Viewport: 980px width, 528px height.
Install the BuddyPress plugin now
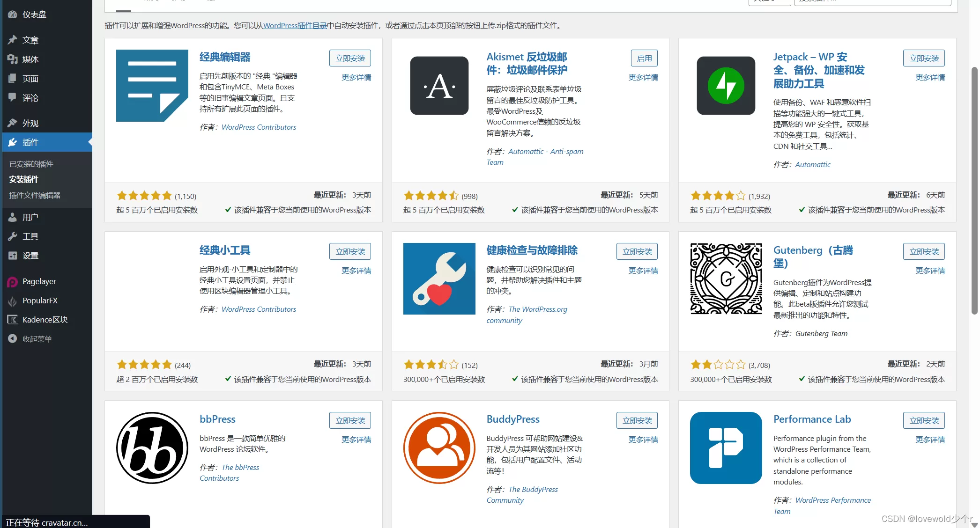pyautogui.click(x=637, y=420)
